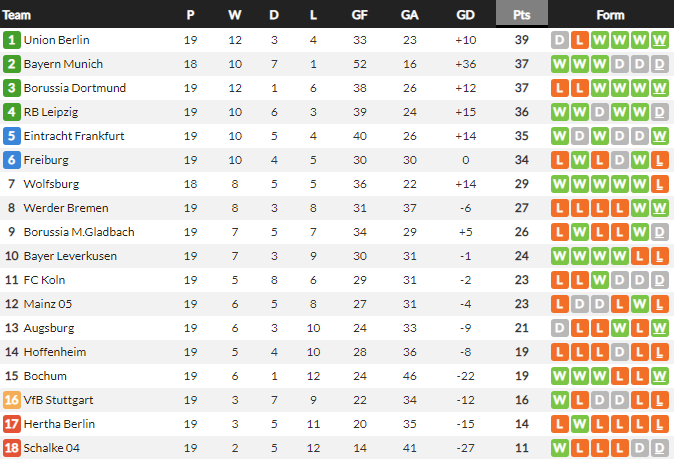Click the blue position 5 badge
Screen dimensions: 674x459
[x=12, y=136]
